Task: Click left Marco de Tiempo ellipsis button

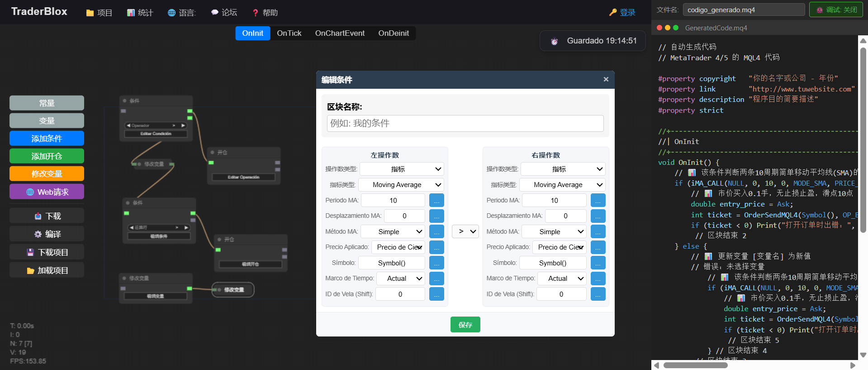Action: click(x=436, y=279)
